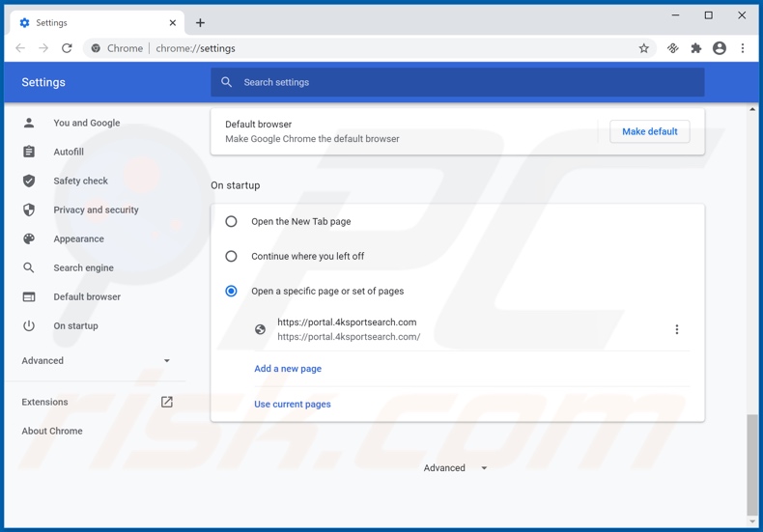Viewport: 763px width, 532px height.
Task: Click the chrome://settings address bar
Action: pos(370,48)
